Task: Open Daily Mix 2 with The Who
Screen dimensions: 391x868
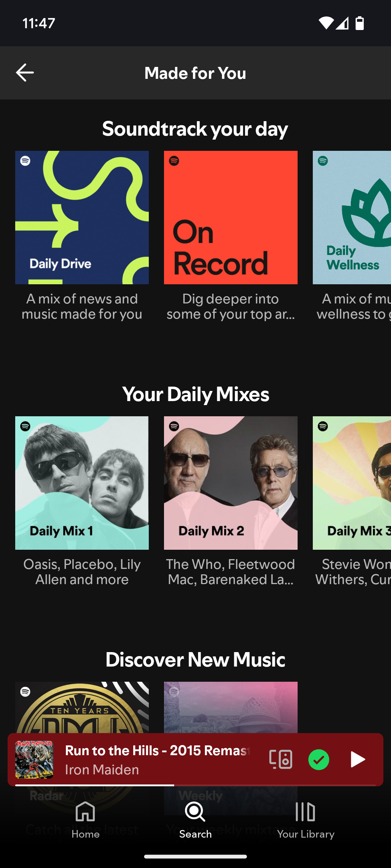Action: (231, 482)
